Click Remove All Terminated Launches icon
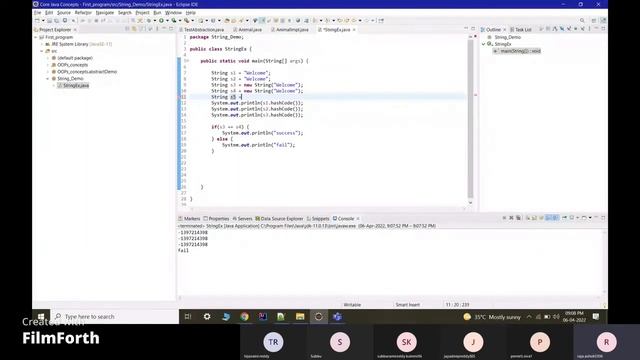 click(x=518, y=218)
